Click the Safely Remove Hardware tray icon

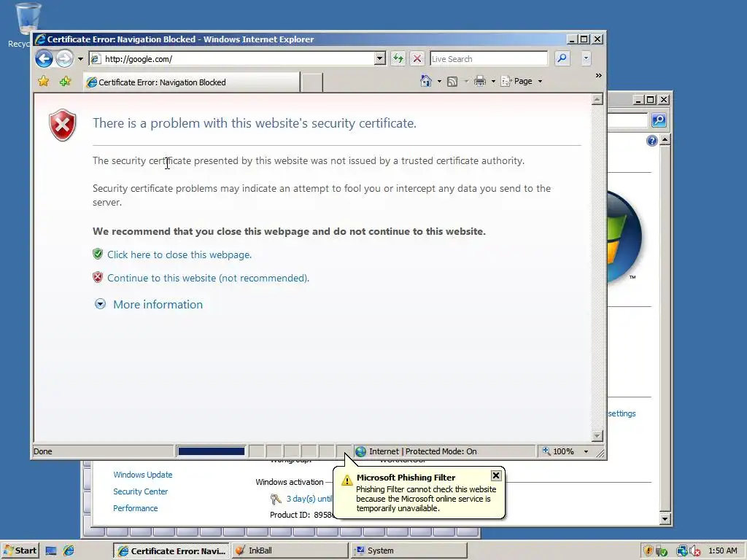[661, 551]
